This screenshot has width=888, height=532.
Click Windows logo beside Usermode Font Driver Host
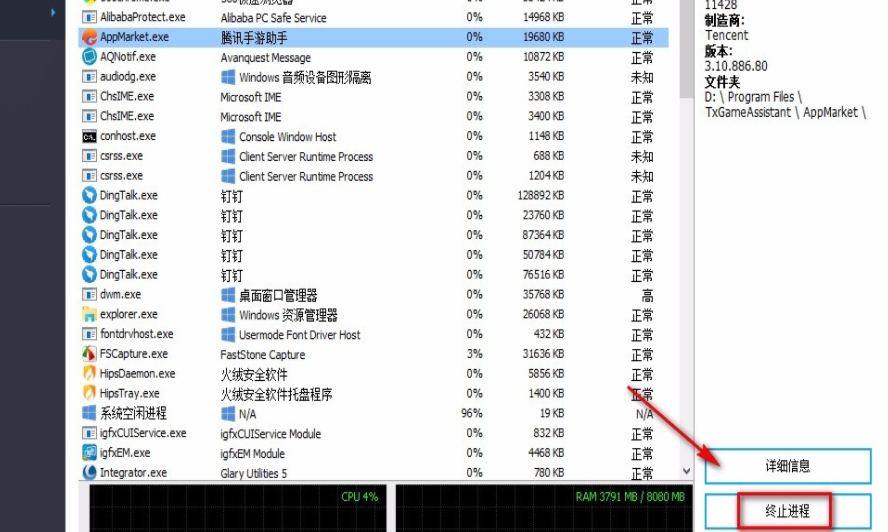point(228,334)
